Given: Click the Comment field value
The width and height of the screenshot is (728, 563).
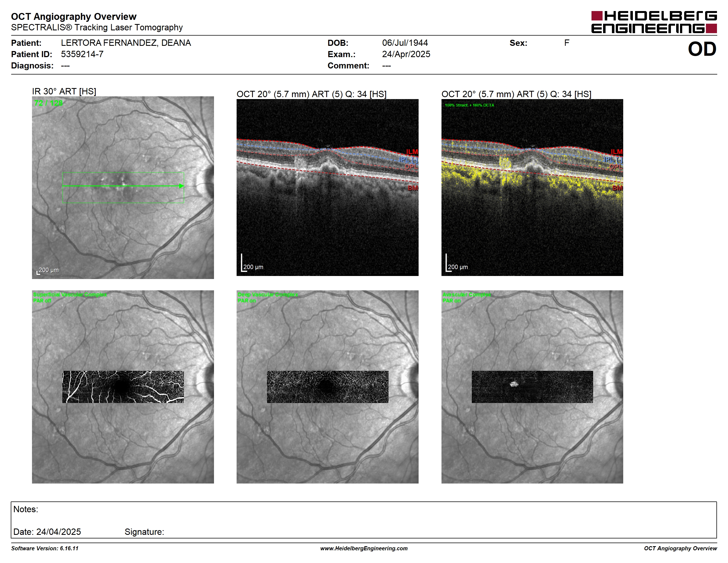Looking at the screenshot, I should 386,66.
